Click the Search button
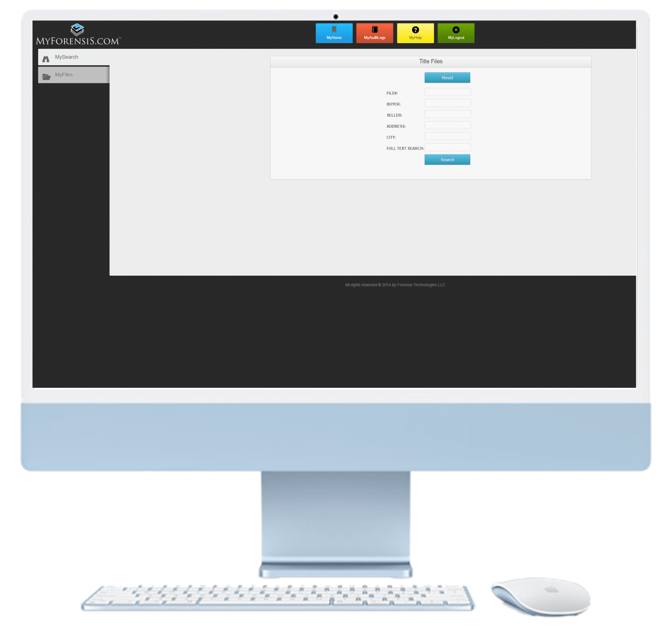 click(447, 159)
